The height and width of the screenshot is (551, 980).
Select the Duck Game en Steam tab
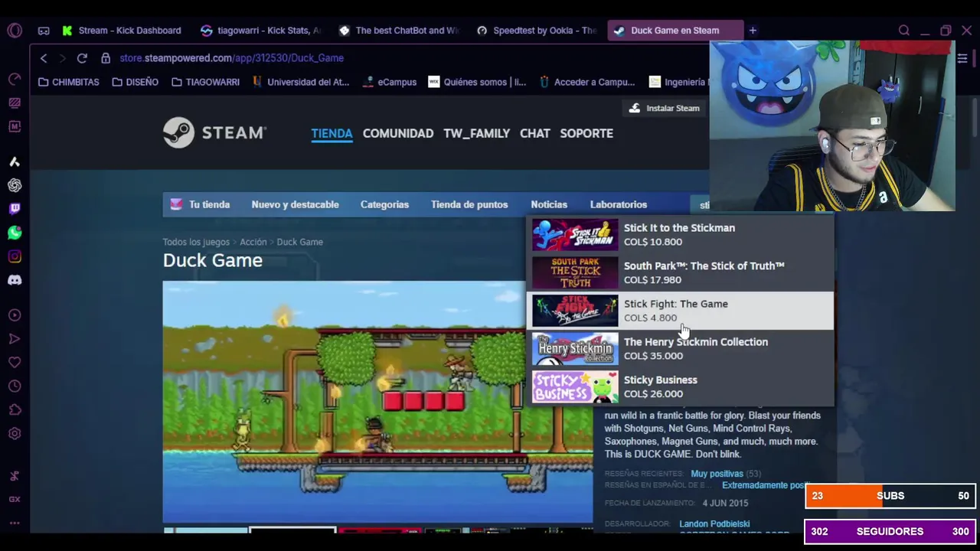pyautogui.click(x=674, y=31)
